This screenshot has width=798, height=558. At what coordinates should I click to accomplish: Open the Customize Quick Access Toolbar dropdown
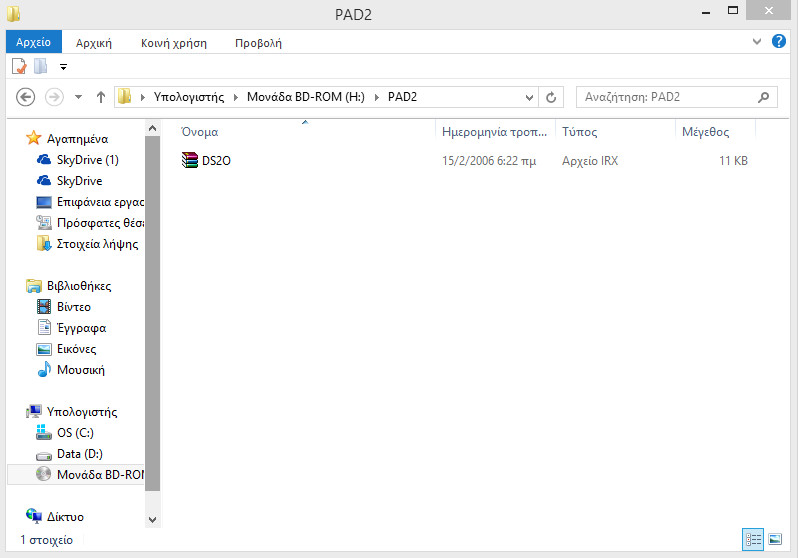click(x=64, y=67)
